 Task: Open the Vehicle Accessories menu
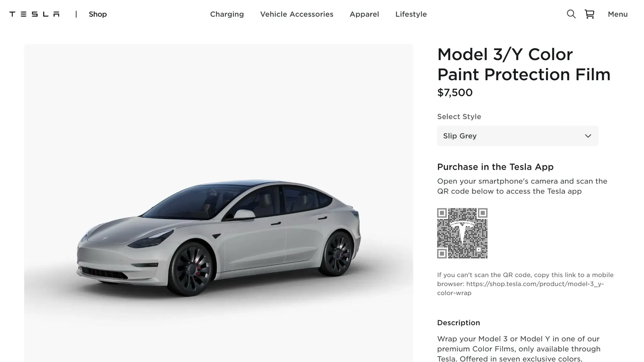point(297,14)
